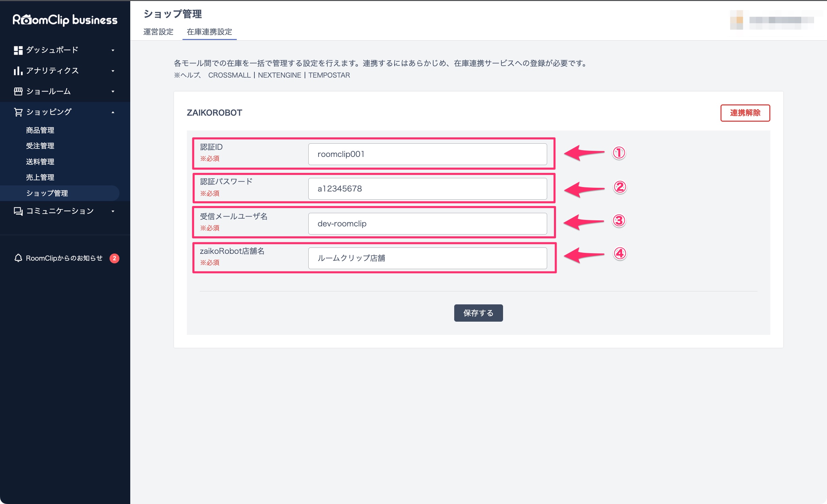Focus the 受信メールユーザ名 input field
Screen dimensions: 827x504
(427, 224)
